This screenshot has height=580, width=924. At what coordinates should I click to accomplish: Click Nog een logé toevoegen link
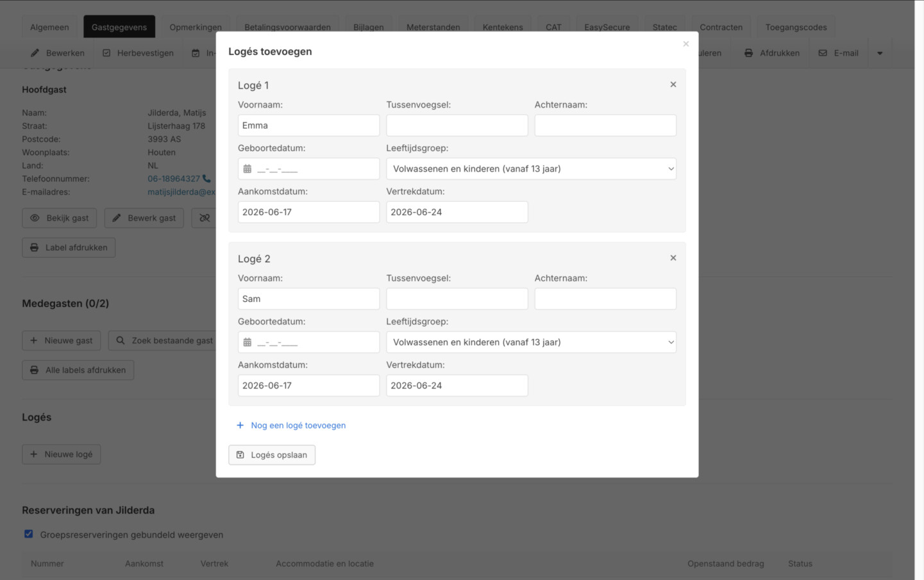pyautogui.click(x=298, y=426)
